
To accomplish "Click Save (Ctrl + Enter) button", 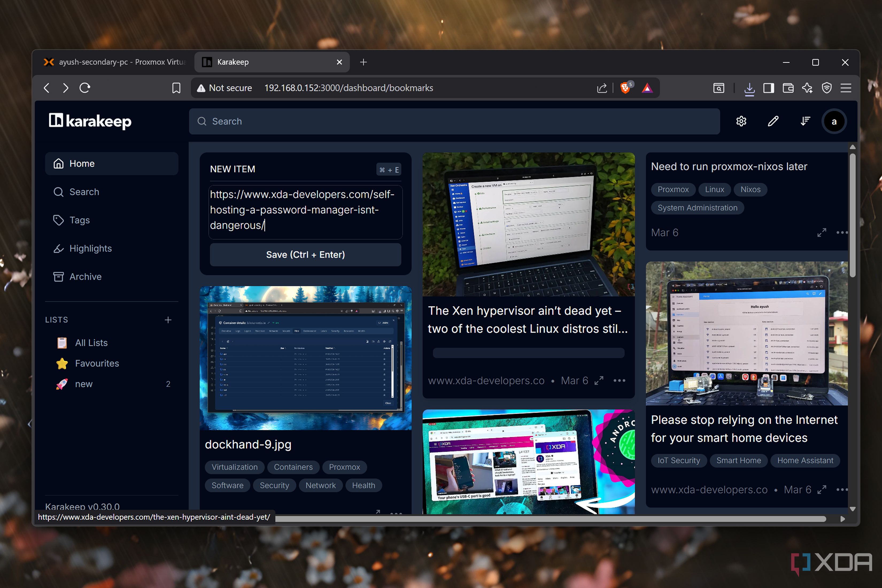I will [305, 255].
